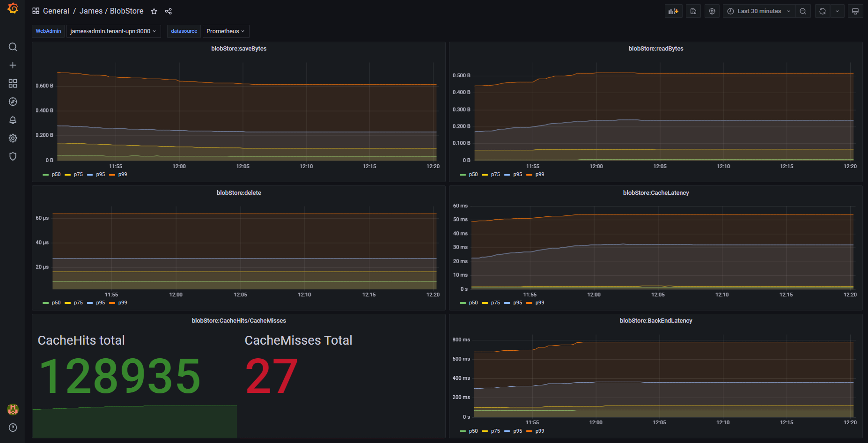Star the BlobStore dashboard

click(x=154, y=11)
